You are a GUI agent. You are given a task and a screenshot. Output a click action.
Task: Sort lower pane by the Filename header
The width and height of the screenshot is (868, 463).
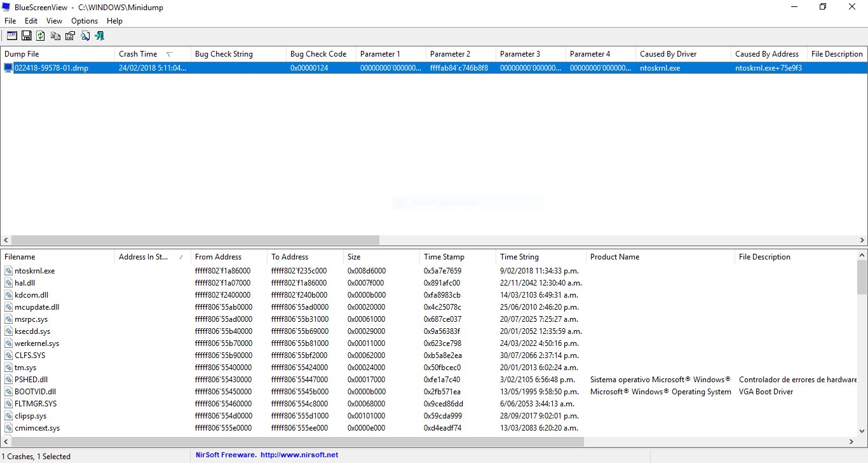(x=57, y=257)
